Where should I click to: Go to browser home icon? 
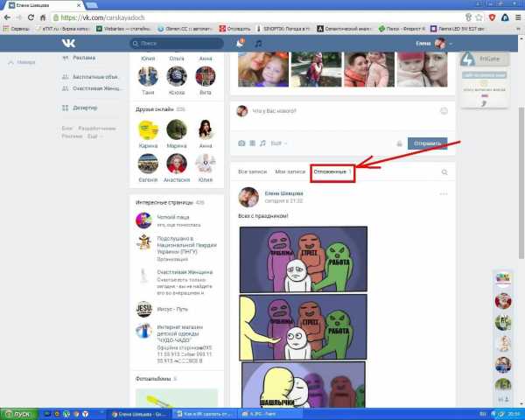pos(43,17)
